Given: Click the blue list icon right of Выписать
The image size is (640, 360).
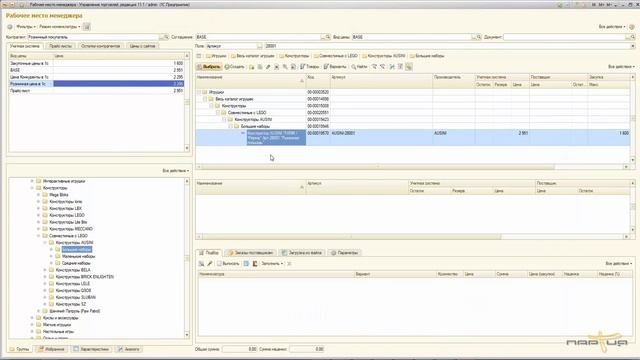Looking at the screenshot, I should 246,264.
